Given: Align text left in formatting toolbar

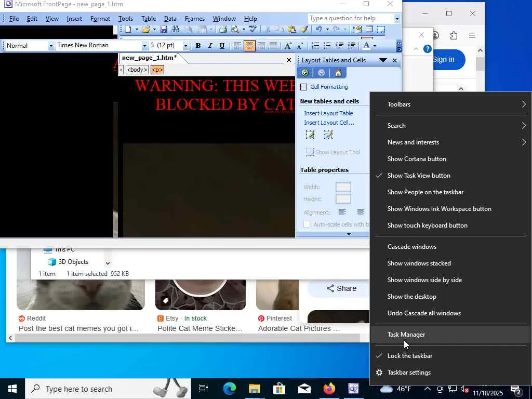Looking at the screenshot, I should [x=237, y=46].
